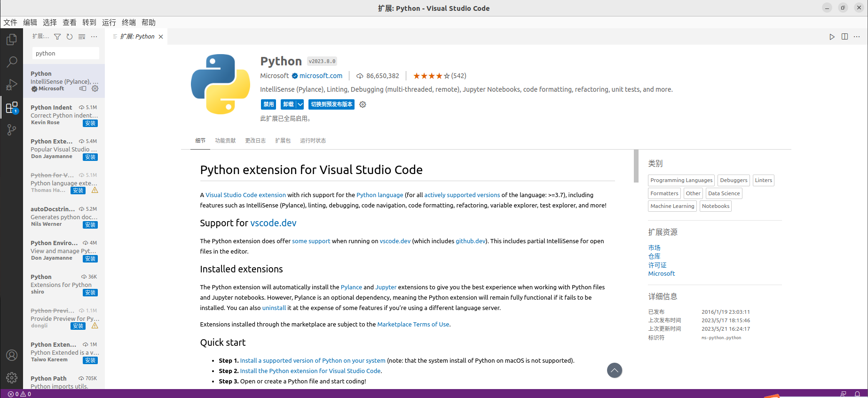Open the split editor layout icon
Viewport: 868px width, 398px height.
tap(844, 37)
